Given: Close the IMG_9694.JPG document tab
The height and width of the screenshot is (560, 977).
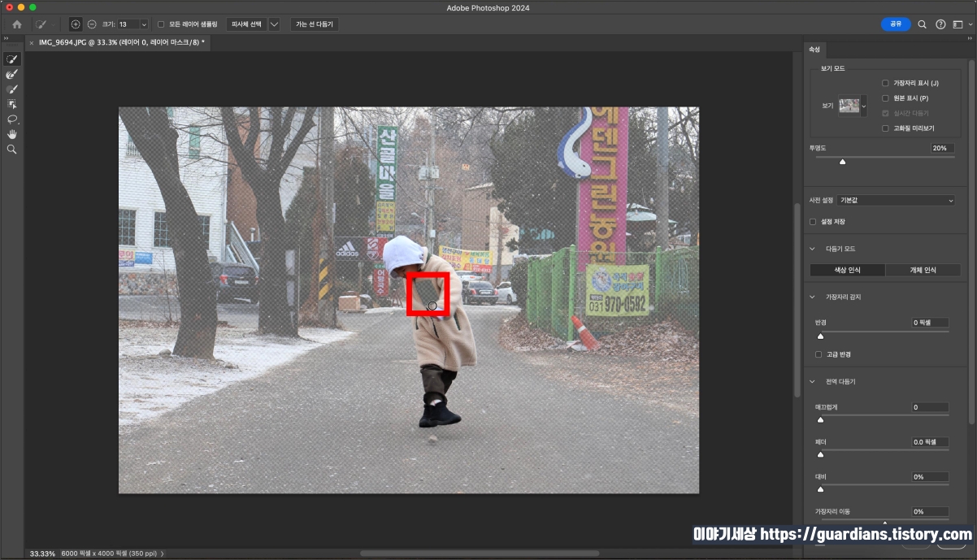Looking at the screenshot, I should coord(32,42).
